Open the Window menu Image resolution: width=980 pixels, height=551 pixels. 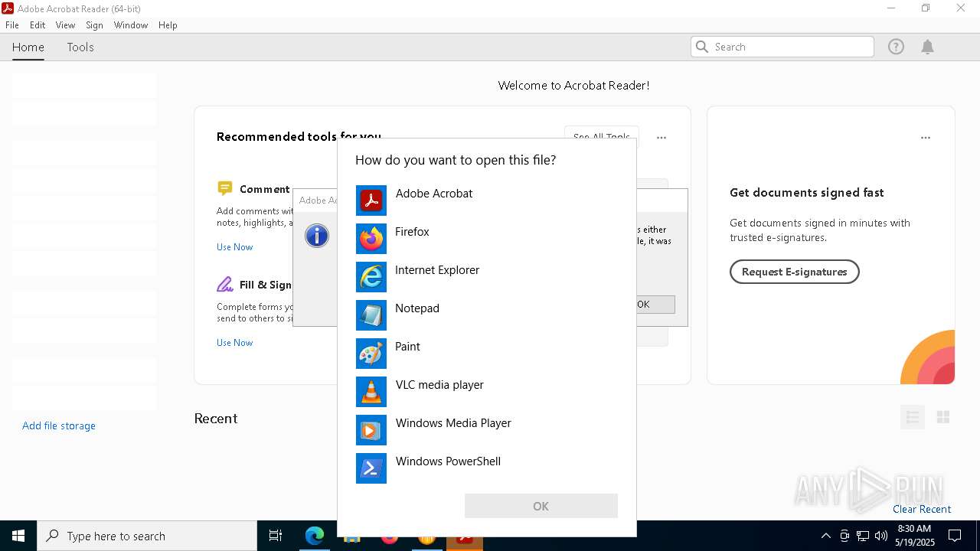coord(131,25)
